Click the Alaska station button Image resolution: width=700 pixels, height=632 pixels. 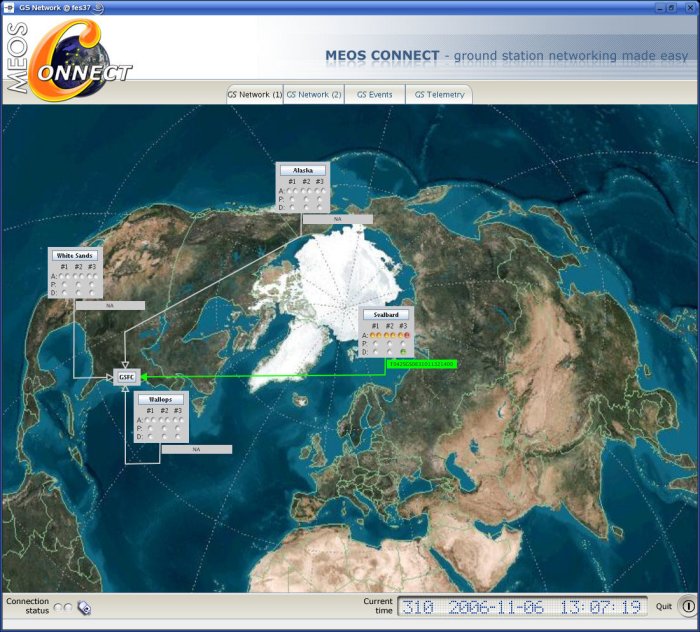point(303,170)
